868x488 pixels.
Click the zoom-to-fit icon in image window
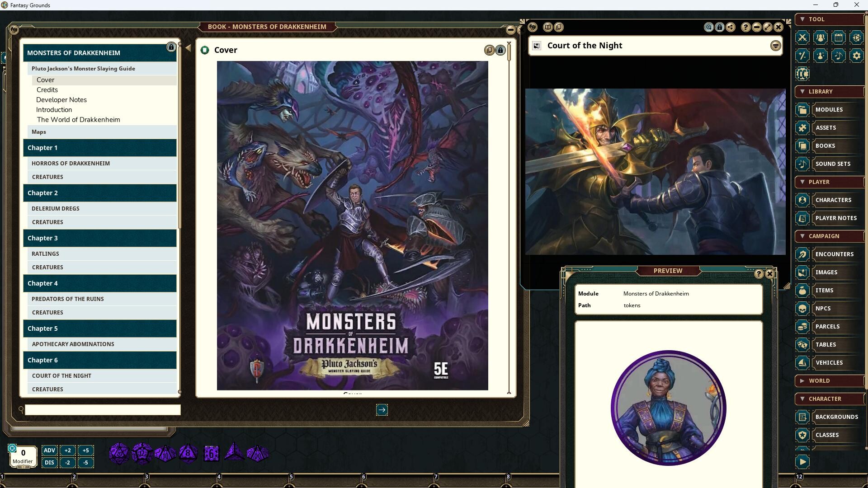pos(708,27)
